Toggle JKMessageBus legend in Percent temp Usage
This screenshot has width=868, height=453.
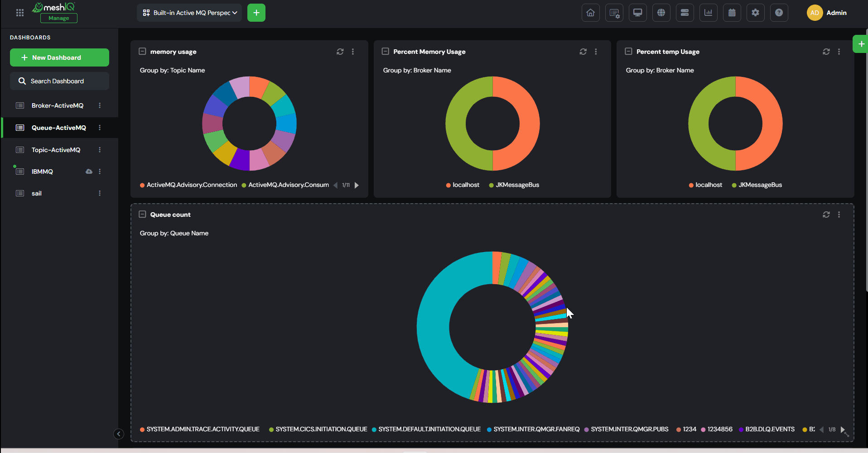757,185
